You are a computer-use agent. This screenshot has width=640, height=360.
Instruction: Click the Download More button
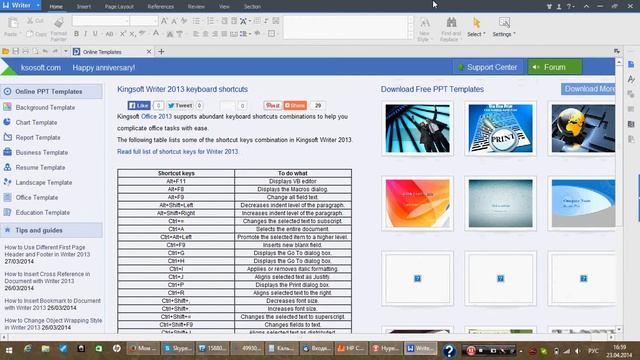click(588, 89)
